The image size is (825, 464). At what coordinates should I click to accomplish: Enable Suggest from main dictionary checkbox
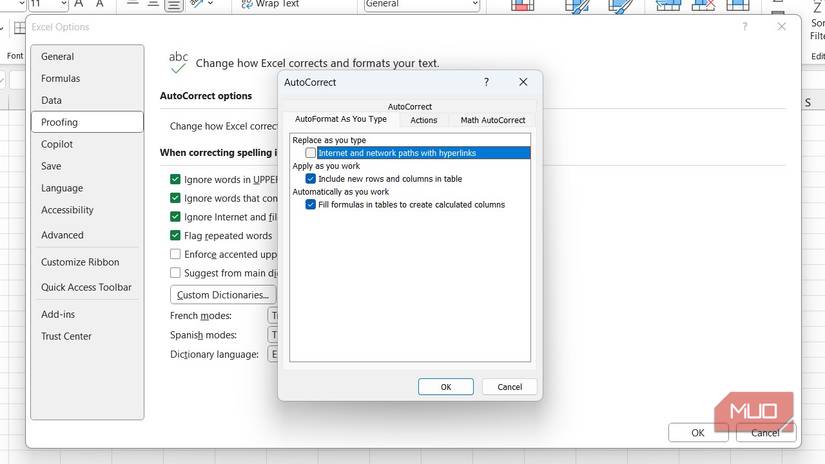click(x=175, y=273)
